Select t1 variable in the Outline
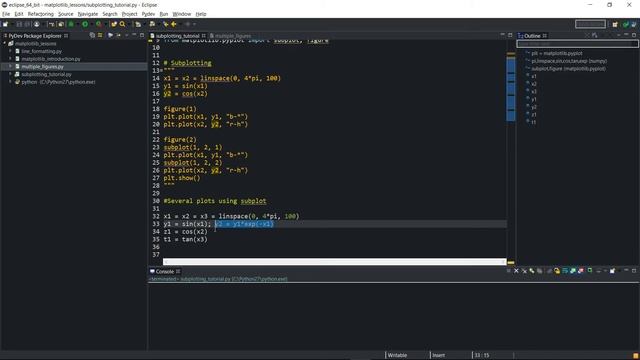The height and width of the screenshot is (360, 640). (x=533, y=122)
